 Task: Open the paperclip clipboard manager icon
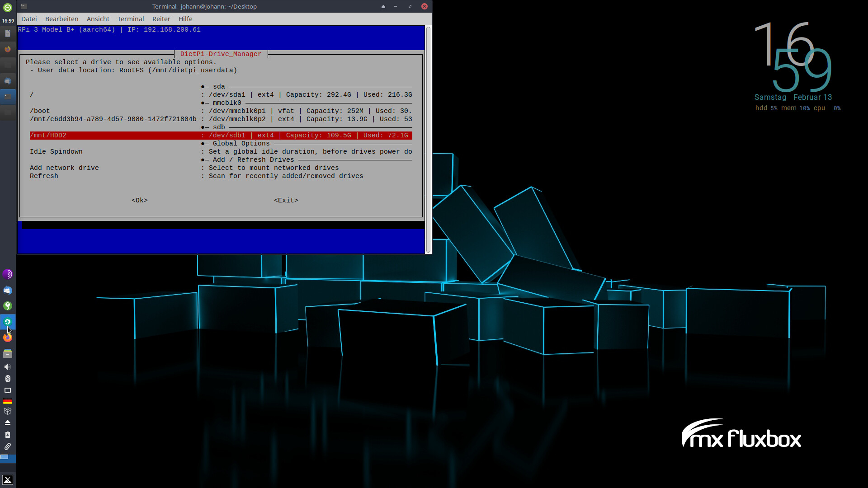8,446
